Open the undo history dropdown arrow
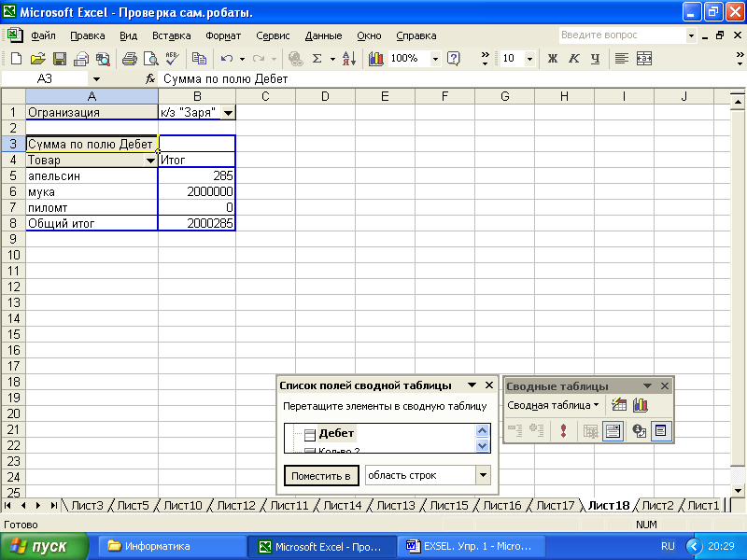747x560 pixels. [x=242, y=59]
